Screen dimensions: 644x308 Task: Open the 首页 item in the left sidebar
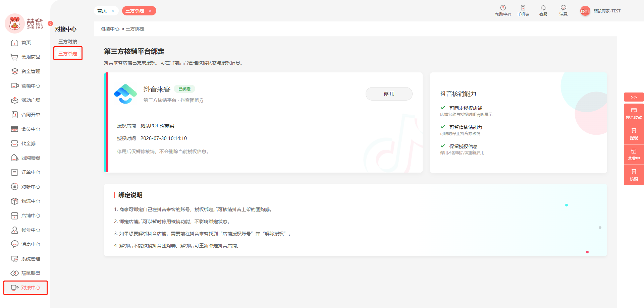pos(25,43)
